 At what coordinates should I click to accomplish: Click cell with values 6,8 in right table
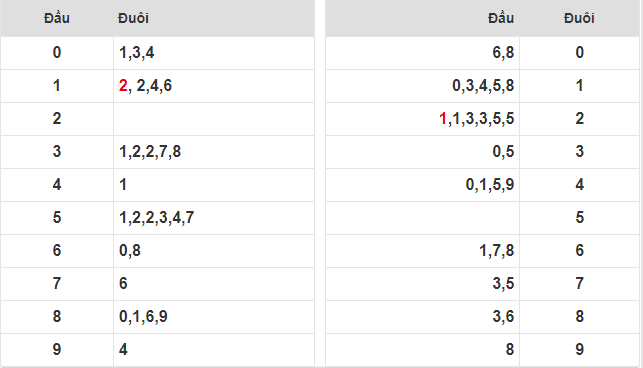422,53
